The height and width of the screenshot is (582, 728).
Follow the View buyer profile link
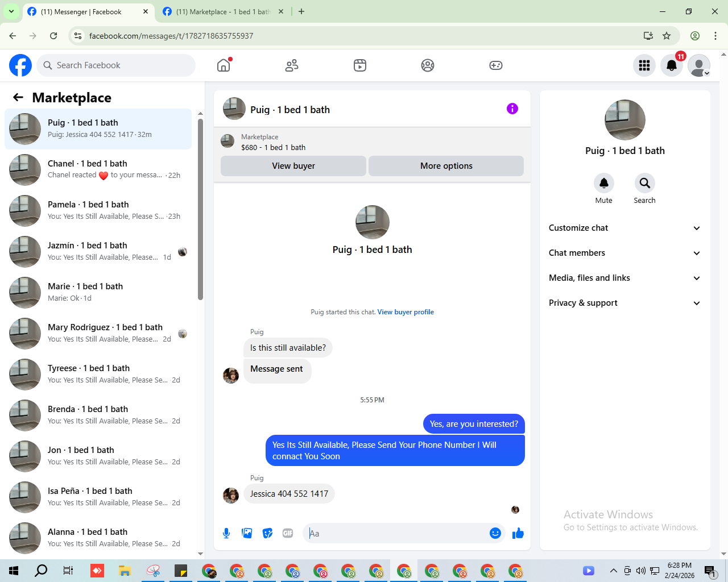point(406,312)
